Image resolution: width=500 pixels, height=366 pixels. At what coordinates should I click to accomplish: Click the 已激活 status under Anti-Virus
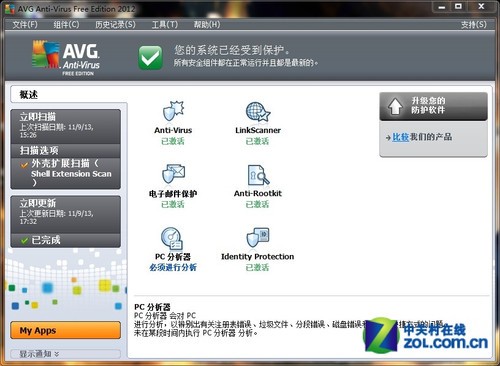pos(173,141)
